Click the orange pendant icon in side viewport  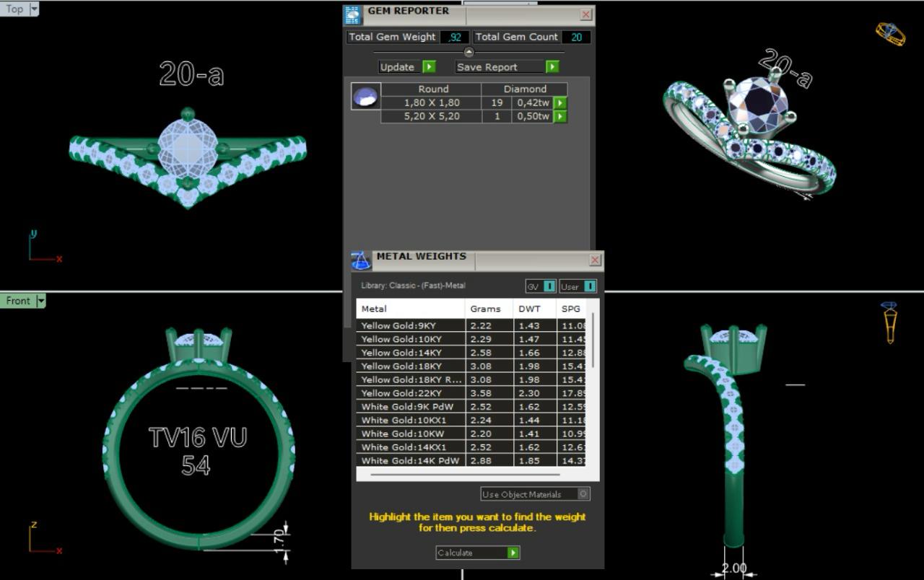(x=889, y=322)
